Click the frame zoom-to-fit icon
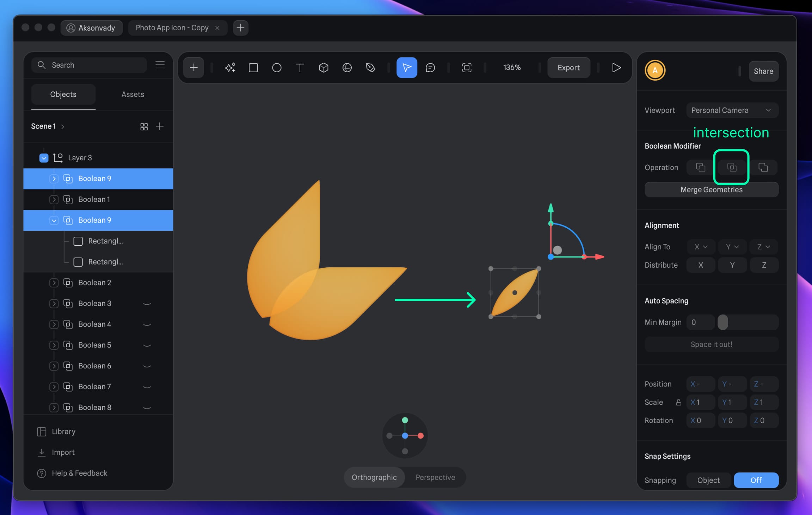The height and width of the screenshot is (515, 812). pos(467,68)
